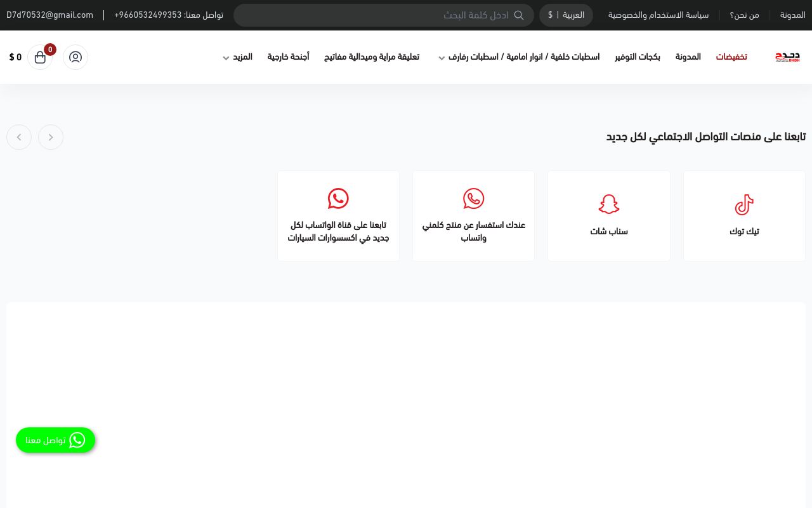Screen dimensions: 812x508
Task: Open the Snapchat icon card
Action: pos(608,204)
